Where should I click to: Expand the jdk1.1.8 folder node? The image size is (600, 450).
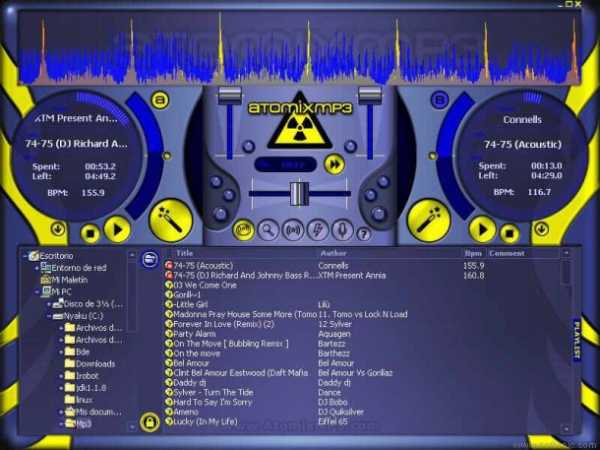coord(61,388)
